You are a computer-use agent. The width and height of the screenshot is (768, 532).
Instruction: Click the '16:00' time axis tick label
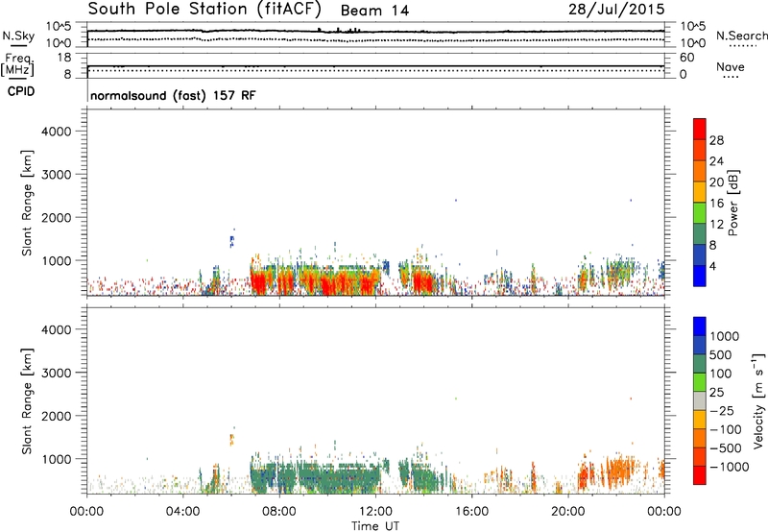[471, 512]
